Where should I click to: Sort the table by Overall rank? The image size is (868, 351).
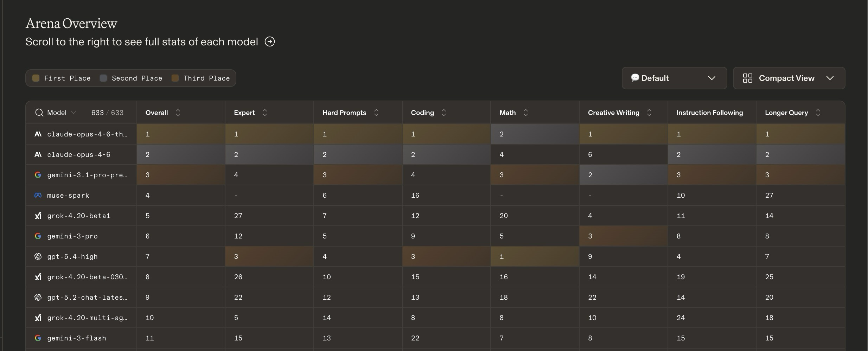tap(178, 113)
